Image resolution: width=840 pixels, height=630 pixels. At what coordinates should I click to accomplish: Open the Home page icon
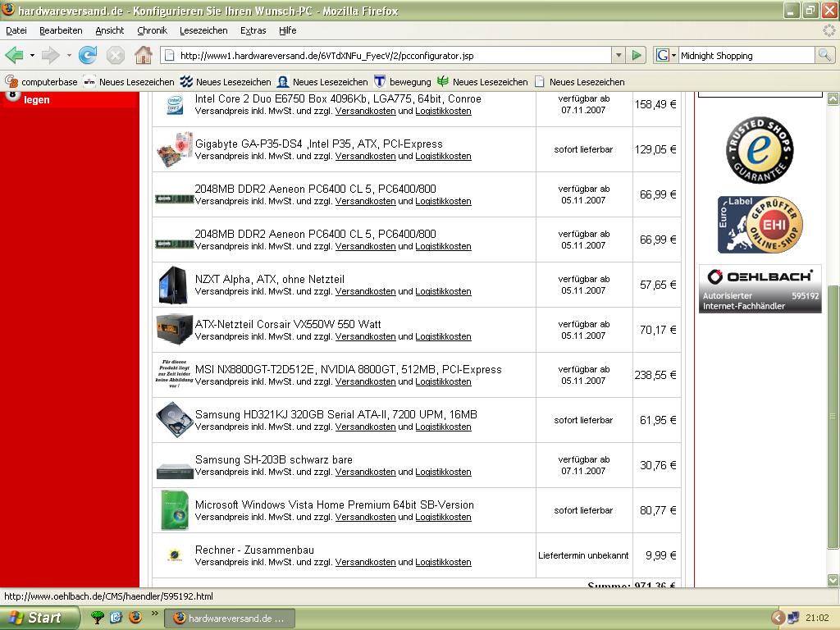[143, 55]
